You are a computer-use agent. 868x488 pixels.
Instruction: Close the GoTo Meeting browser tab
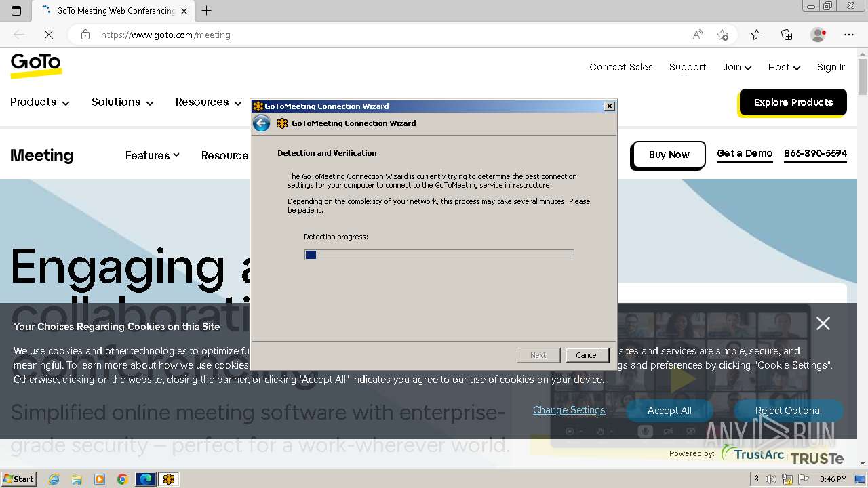tap(184, 11)
